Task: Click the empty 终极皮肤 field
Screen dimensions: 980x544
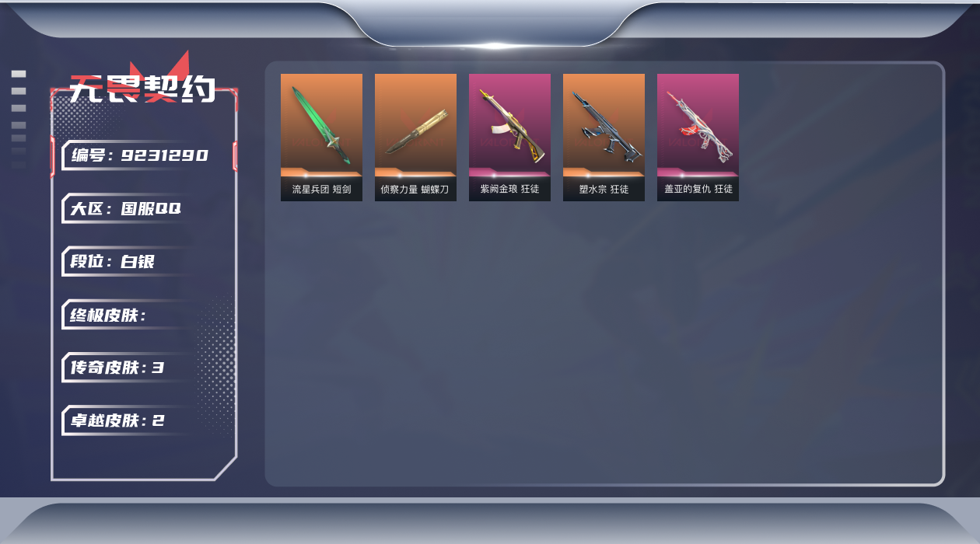Action: pyautogui.click(x=128, y=315)
